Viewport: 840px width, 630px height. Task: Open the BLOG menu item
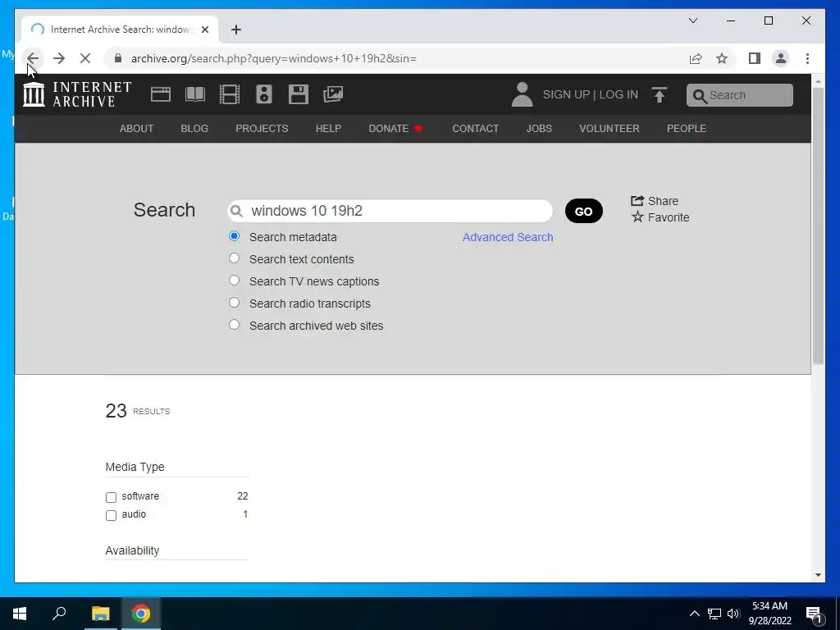click(x=194, y=129)
